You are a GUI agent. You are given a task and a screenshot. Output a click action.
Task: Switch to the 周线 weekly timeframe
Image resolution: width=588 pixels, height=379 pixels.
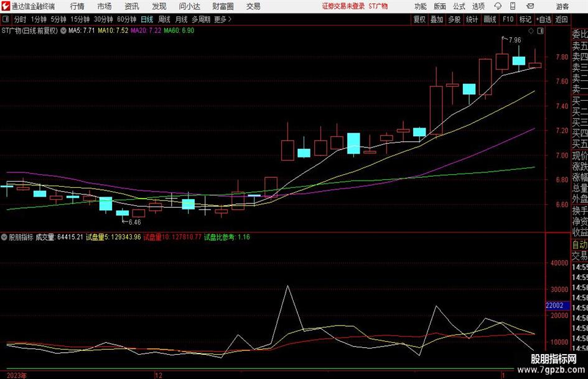[164, 19]
